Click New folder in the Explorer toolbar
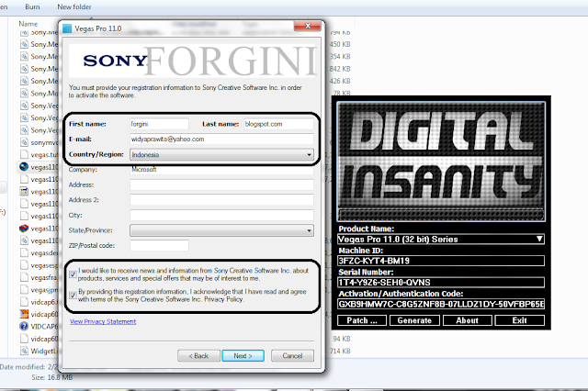Screen dimensions: 588x391 [74, 6]
